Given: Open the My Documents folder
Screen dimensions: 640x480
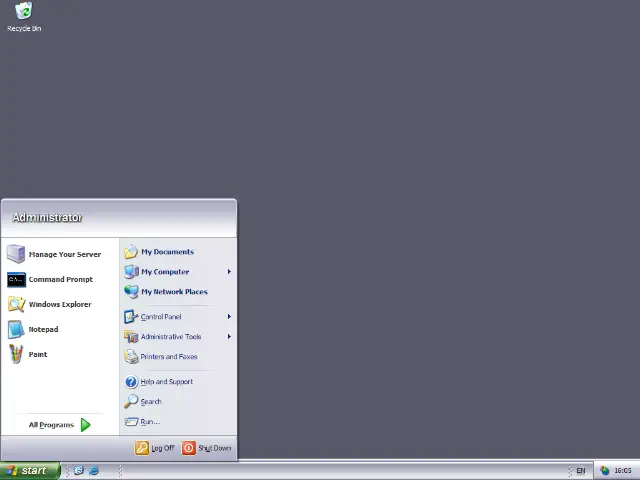Looking at the screenshot, I should [166, 252].
